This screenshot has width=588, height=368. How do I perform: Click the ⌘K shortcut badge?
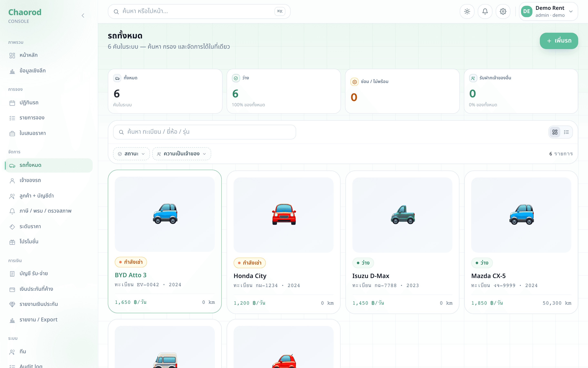pyautogui.click(x=280, y=11)
